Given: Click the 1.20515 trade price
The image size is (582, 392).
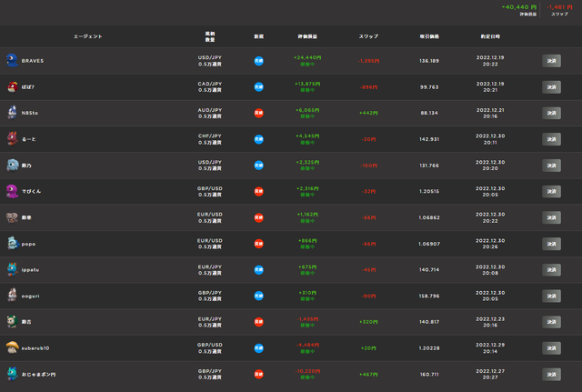Looking at the screenshot, I should [429, 191].
